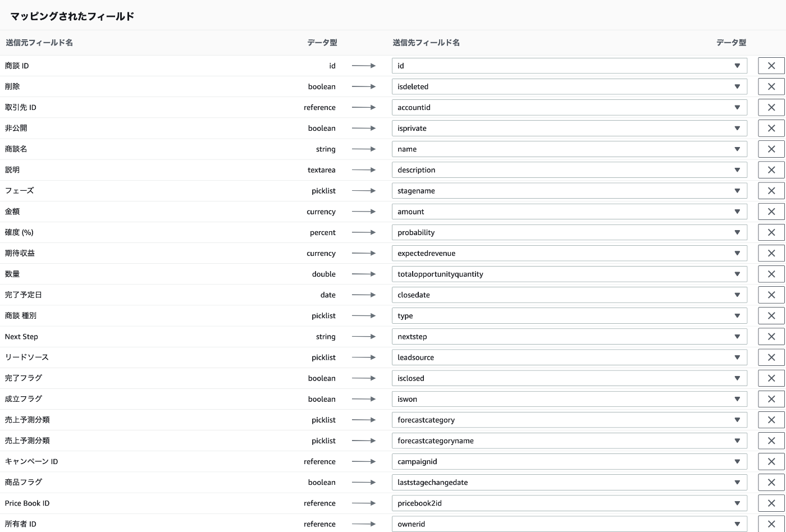
Task: Remove the amount mapping
Action: pyautogui.click(x=771, y=212)
